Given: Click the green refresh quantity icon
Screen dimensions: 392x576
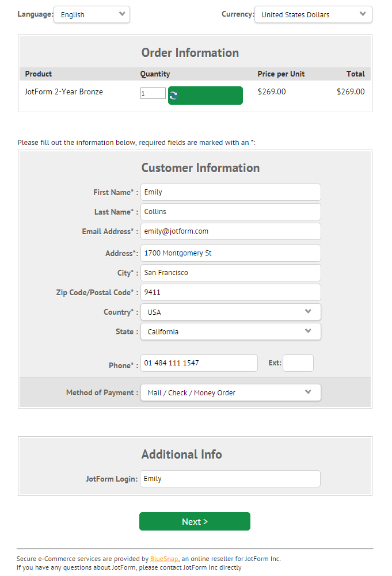Looking at the screenshot, I should pyautogui.click(x=173, y=96).
